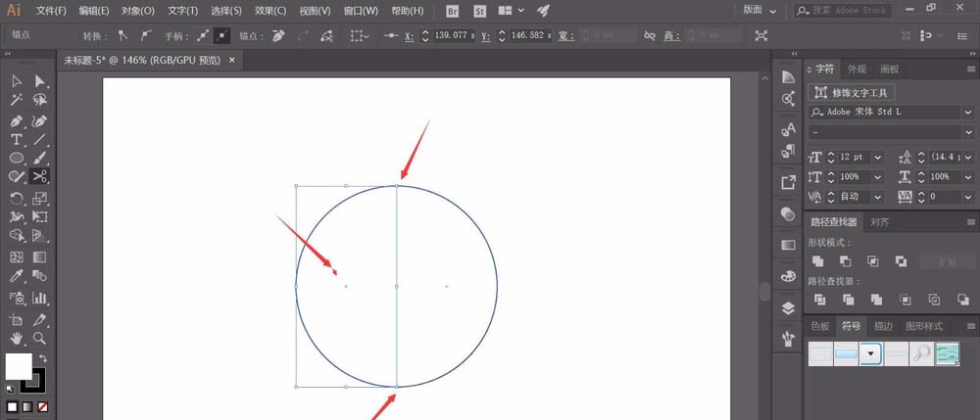This screenshot has height=420, width=980.
Task: Open the Layers panel icon in the dock
Action: [x=789, y=307]
